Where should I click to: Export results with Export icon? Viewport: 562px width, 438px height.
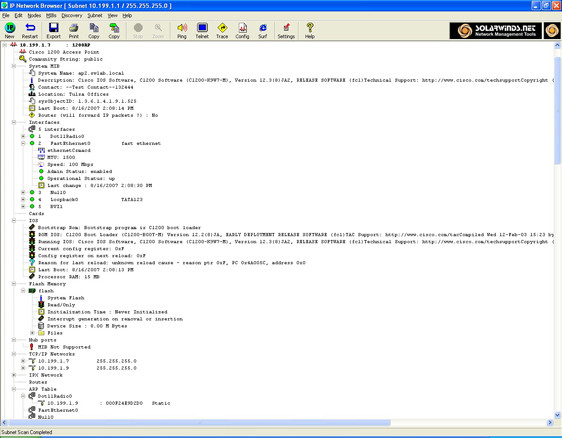point(53,30)
